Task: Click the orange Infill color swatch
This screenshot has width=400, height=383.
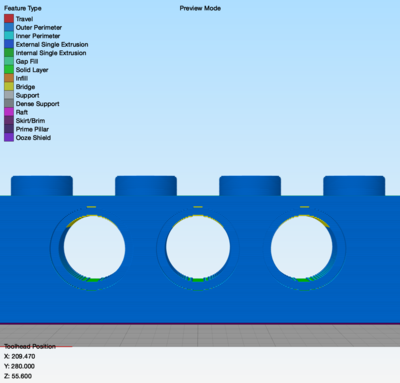Action: click(x=9, y=78)
